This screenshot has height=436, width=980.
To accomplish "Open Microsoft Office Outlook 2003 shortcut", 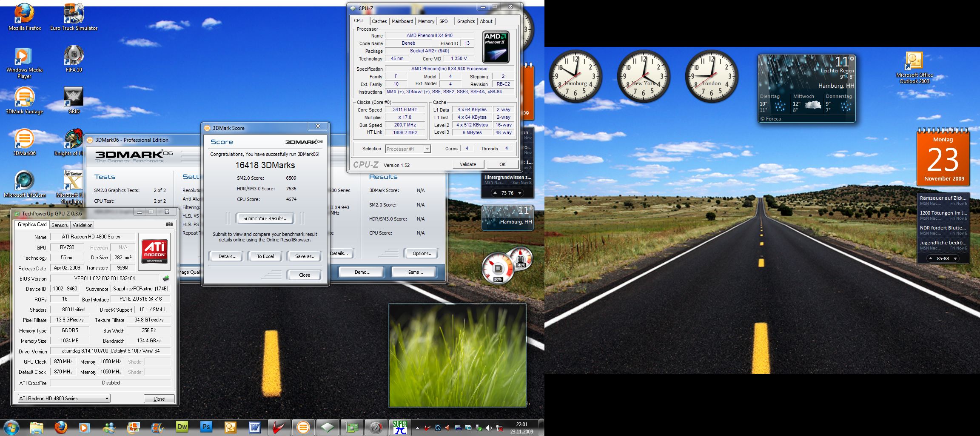I will pyautogui.click(x=914, y=68).
